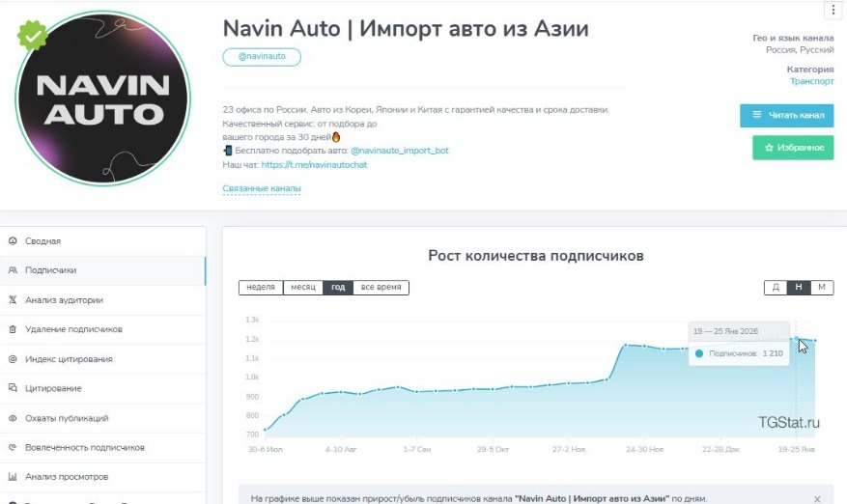The height and width of the screenshot is (504, 847).
Task: Click the 1.3k y-axis label
Action: click(x=252, y=320)
